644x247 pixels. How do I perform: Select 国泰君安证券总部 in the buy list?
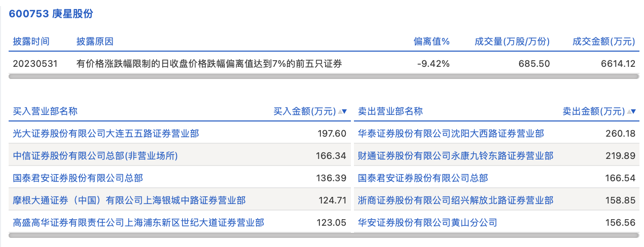(x=78, y=178)
